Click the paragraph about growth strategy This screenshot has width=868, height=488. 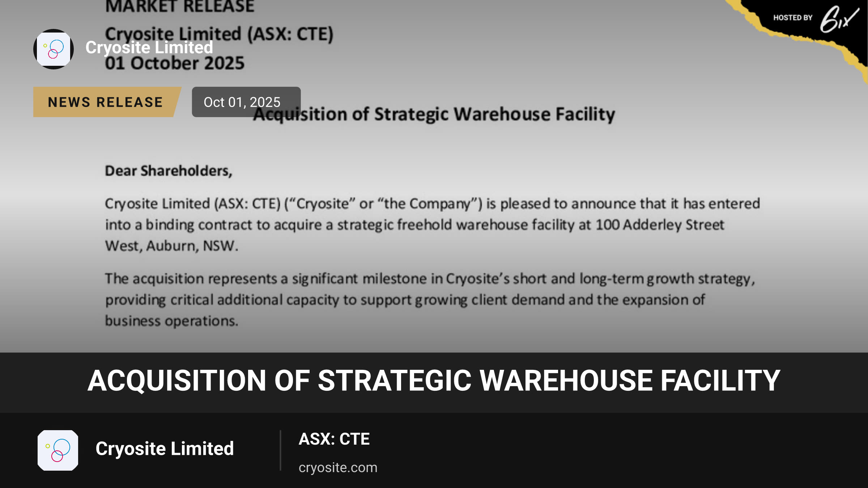click(430, 300)
